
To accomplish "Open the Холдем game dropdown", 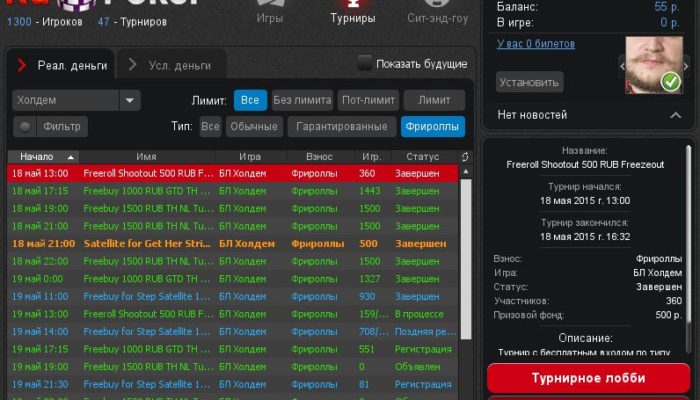I will tap(130, 100).
